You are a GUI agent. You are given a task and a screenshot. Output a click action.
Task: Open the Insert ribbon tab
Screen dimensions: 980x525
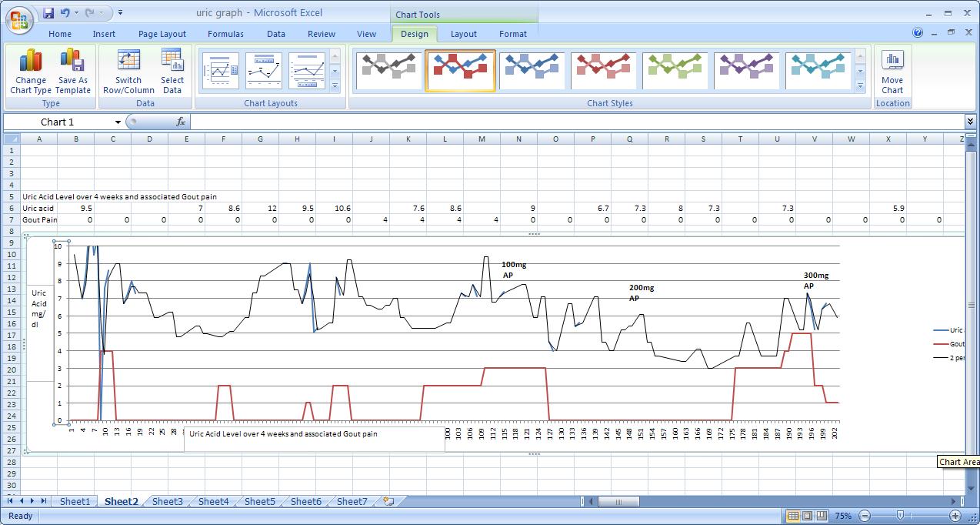[x=104, y=34]
